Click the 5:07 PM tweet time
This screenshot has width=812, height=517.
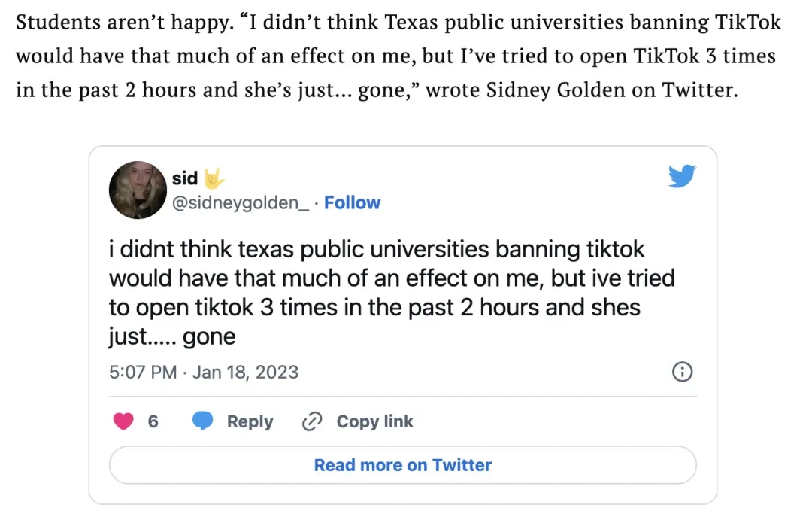coord(143,372)
